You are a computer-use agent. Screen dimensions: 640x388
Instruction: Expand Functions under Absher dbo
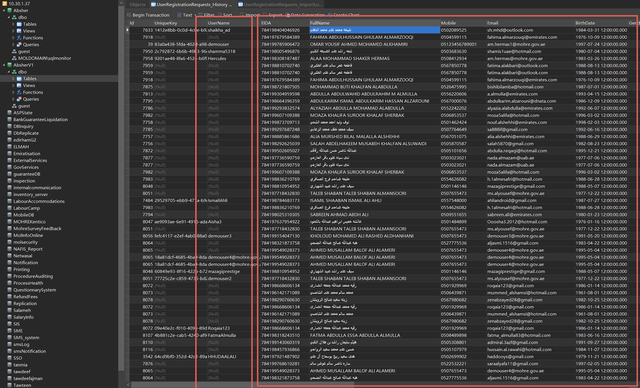point(13,38)
